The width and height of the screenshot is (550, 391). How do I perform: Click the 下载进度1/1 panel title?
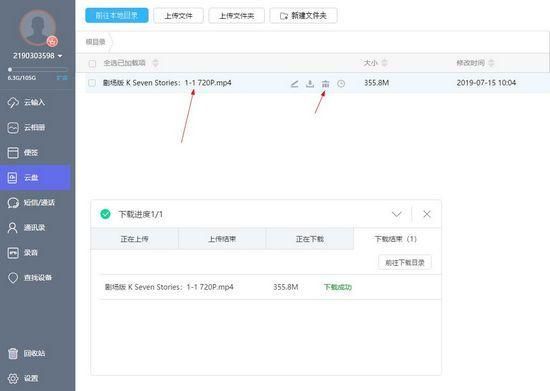click(141, 214)
